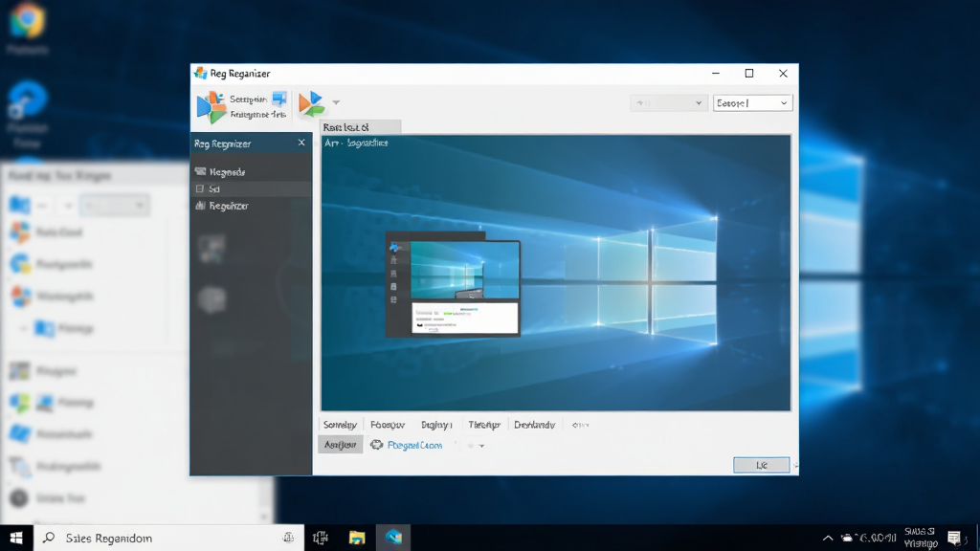Viewport: 980px width, 551px height.
Task: Click the cloud icon in the system tray
Action: coord(847,538)
